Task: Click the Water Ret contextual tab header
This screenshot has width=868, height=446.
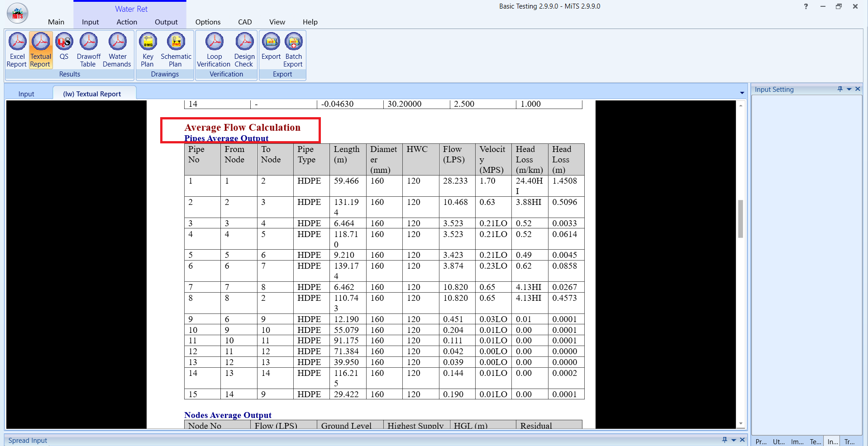Action: 131,9
